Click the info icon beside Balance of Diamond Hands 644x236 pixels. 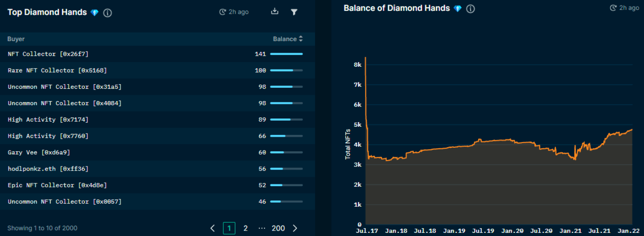[x=470, y=9]
